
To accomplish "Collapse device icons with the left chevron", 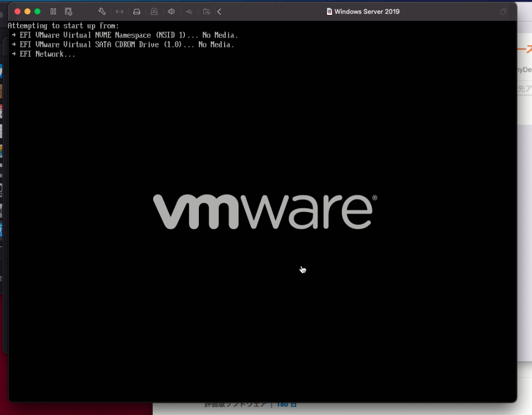I will tap(219, 12).
